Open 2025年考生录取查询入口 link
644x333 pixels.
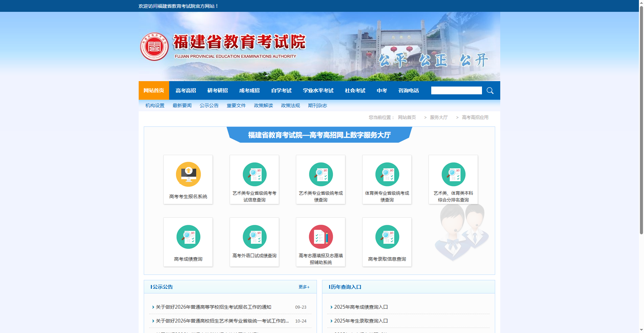click(361, 321)
